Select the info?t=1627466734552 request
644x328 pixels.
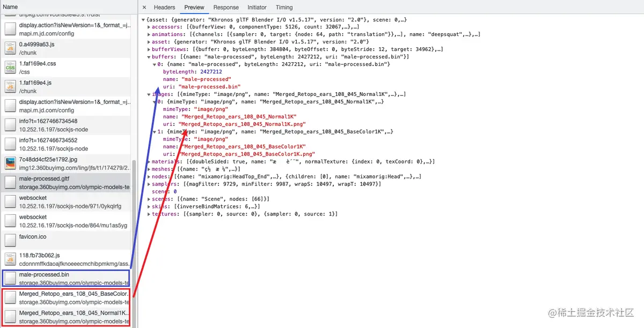pyautogui.click(x=65, y=144)
